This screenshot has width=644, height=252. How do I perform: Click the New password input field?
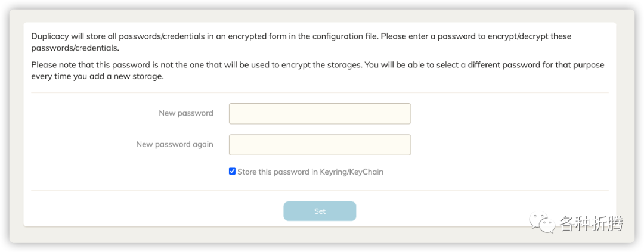(320, 114)
